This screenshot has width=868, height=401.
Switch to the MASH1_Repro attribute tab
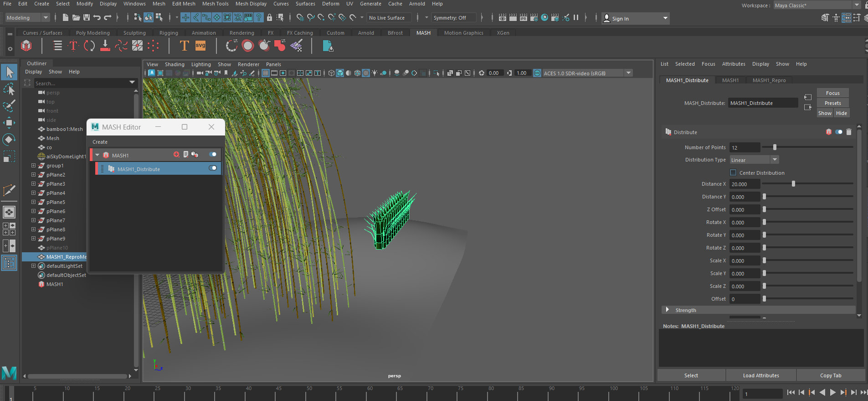point(769,80)
